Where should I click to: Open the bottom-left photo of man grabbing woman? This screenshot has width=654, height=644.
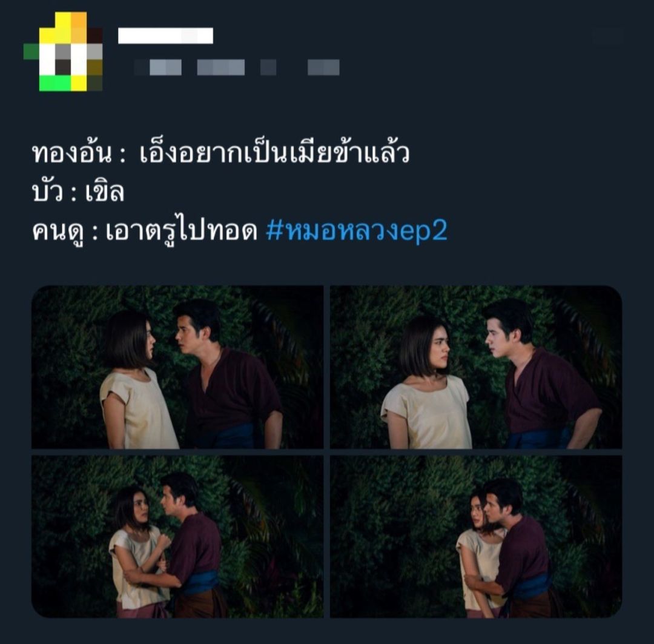(x=177, y=537)
